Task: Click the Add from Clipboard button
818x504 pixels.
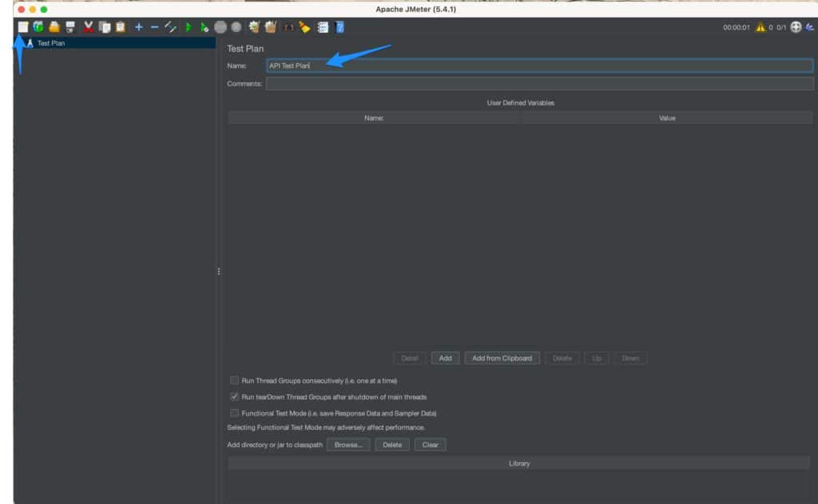Action: tap(502, 359)
